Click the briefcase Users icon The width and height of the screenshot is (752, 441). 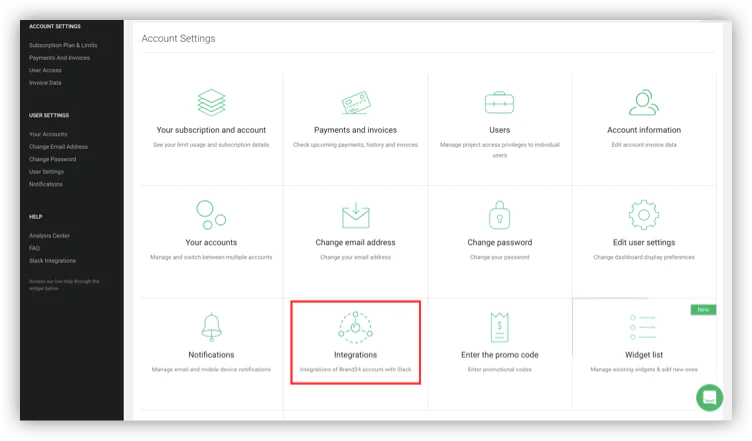[499, 102]
